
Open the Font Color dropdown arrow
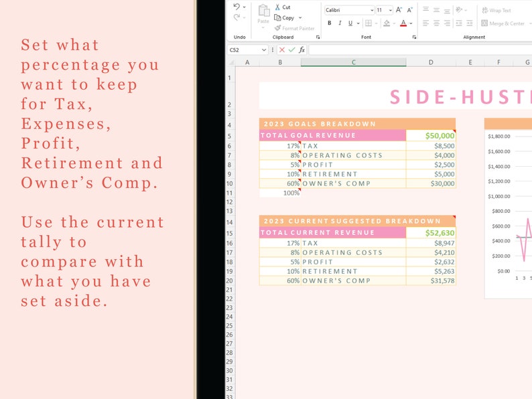411,23
